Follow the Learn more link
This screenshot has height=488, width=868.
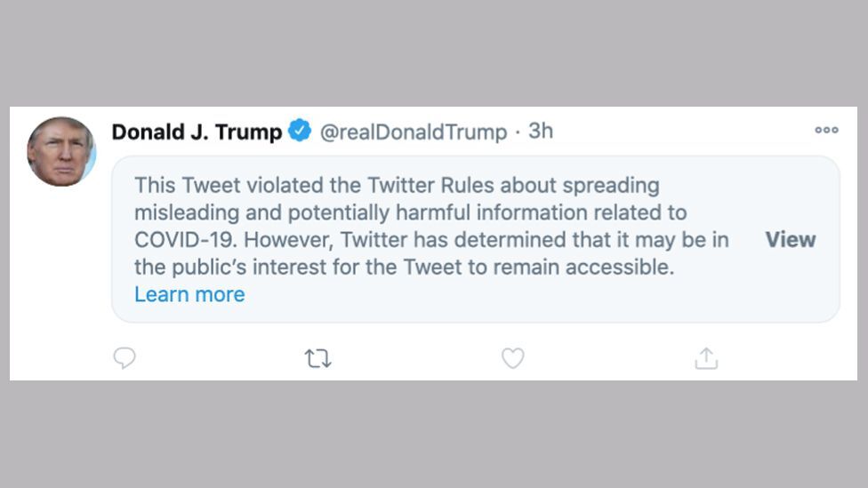189,294
